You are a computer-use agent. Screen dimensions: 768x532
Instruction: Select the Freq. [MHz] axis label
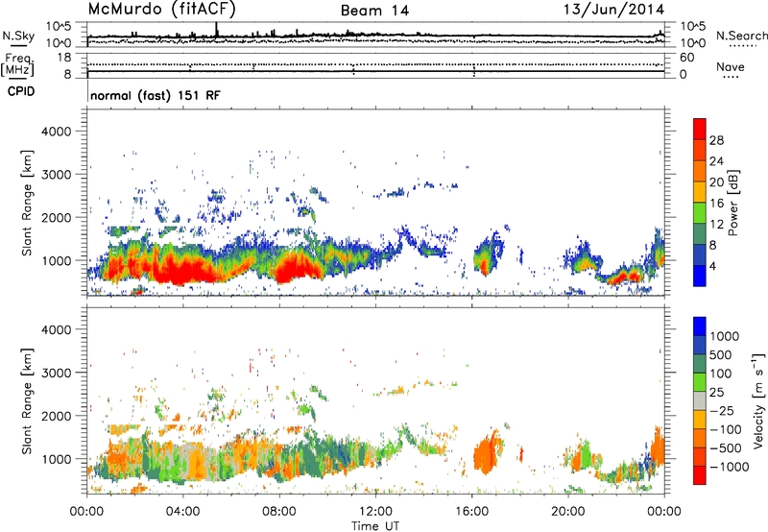click(x=17, y=65)
